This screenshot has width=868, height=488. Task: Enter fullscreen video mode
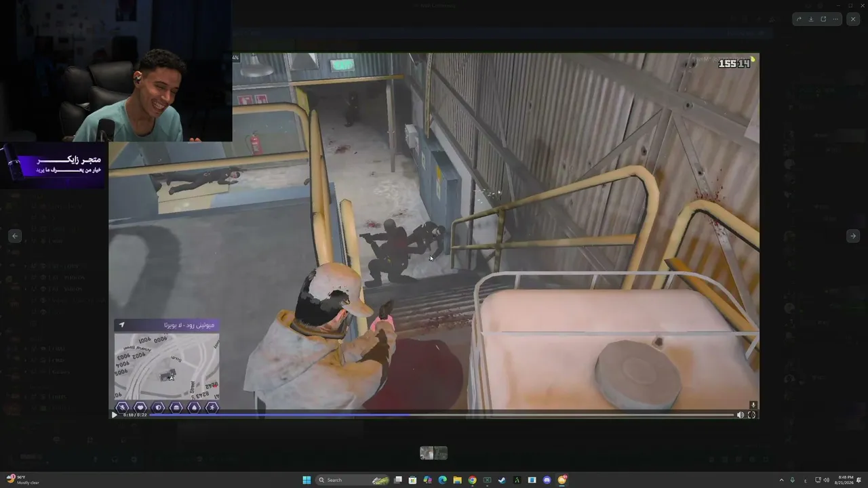pos(751,415)
